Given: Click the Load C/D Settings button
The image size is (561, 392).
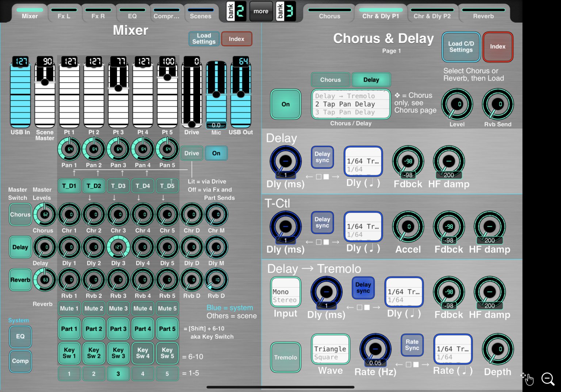Looking at the screenshot, I should pos(461,47).
